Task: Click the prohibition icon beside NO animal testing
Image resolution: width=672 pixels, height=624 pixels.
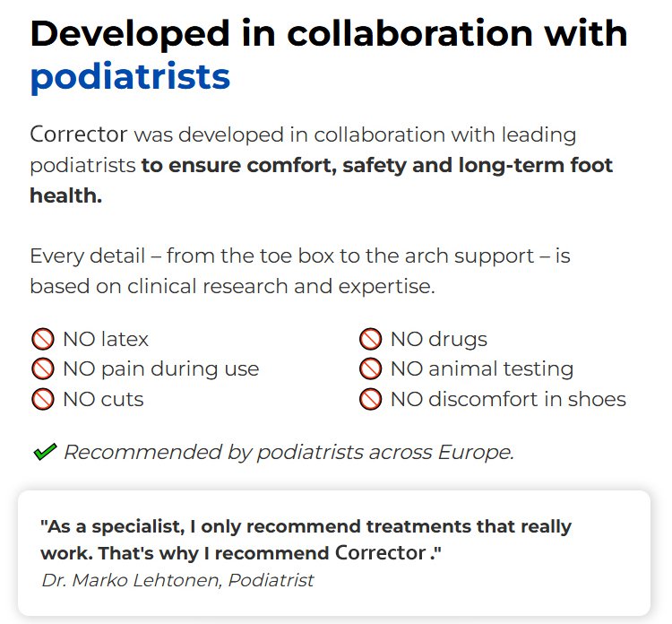Action: (x=371, y=369)
